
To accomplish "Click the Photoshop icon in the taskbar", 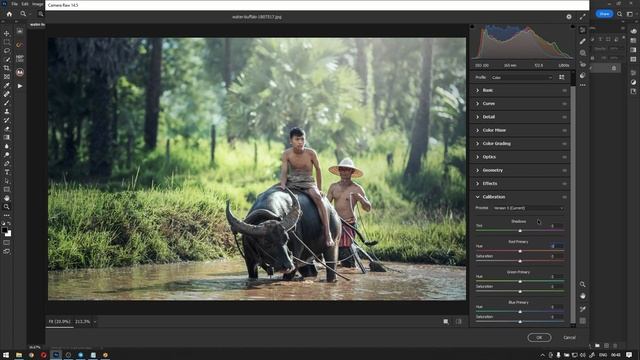I will point(56,355).
